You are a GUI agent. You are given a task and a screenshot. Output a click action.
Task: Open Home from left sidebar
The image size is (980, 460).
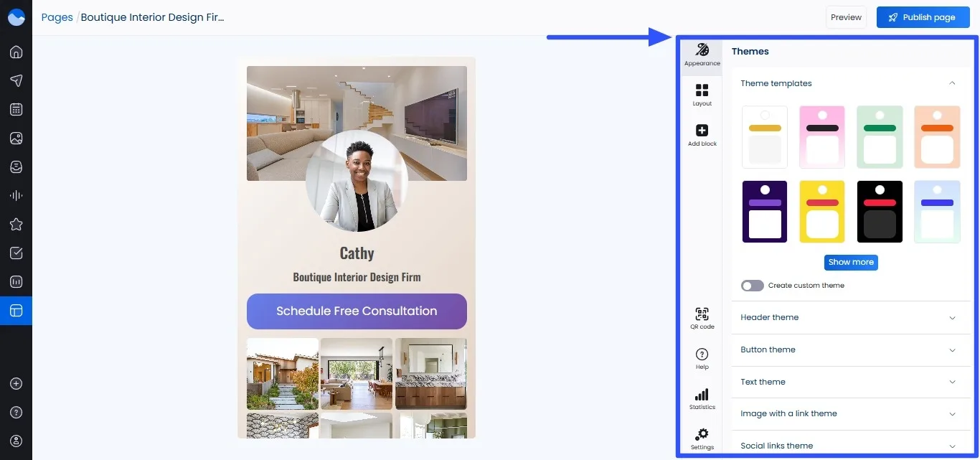[16, 52]
